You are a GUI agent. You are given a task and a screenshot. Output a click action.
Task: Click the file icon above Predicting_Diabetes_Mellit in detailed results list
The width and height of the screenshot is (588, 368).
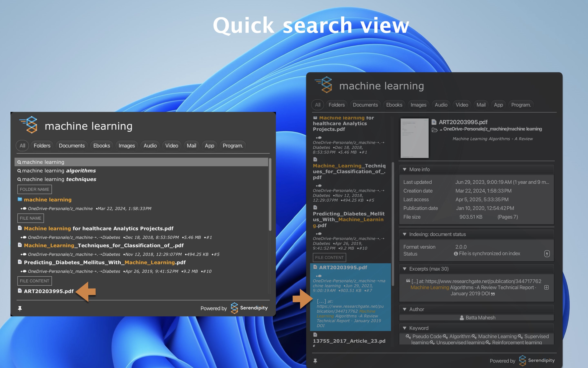(x=315, y=207)
